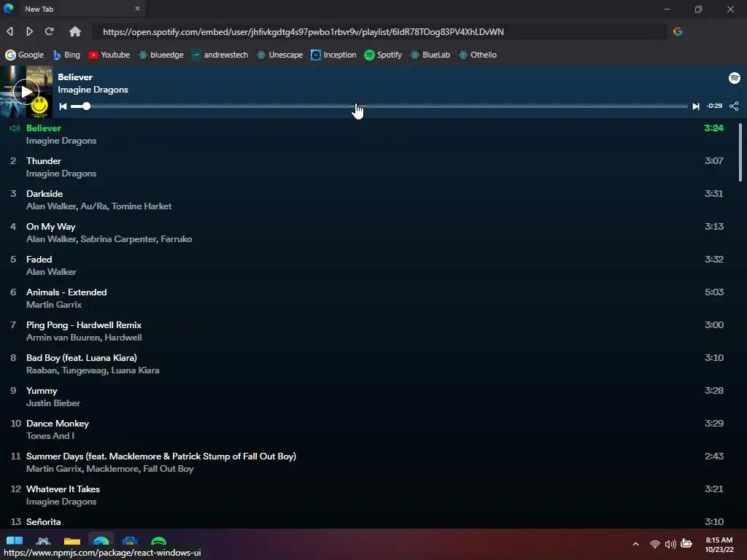Open the Spotify app in the taskbar

[x=158, y=542]
